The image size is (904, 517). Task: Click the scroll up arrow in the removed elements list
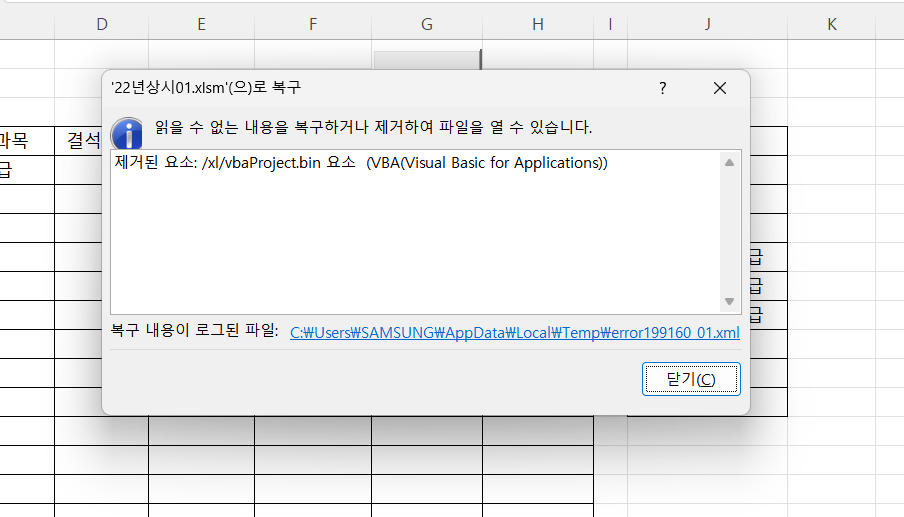tap(729, 163)
